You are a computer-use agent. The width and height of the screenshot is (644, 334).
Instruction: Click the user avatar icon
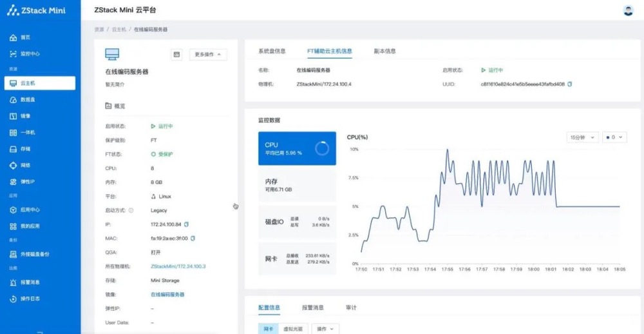(x=628, y=10)
